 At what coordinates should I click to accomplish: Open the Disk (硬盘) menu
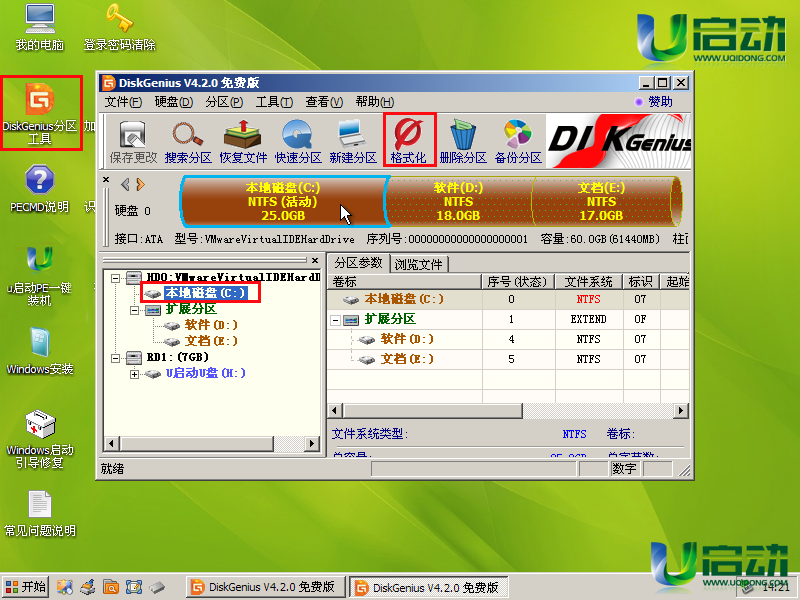pyautogui.click(x=174, y=102)
